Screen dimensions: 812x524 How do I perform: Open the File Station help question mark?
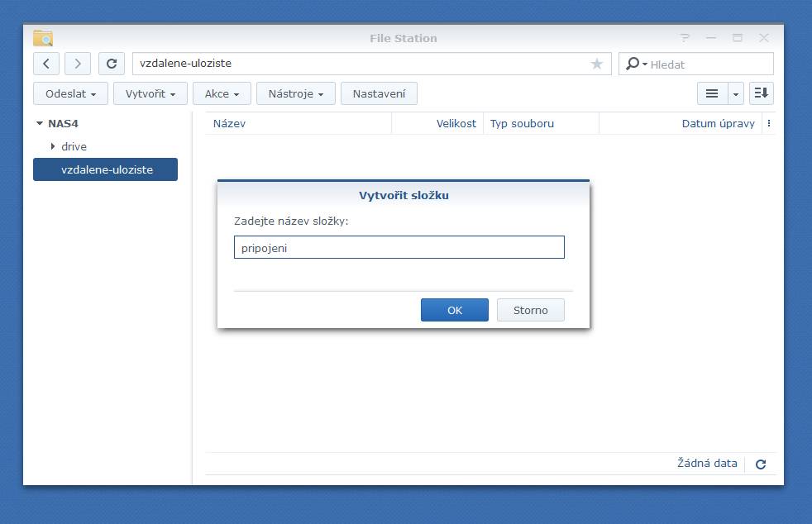(x=685, y=38)
